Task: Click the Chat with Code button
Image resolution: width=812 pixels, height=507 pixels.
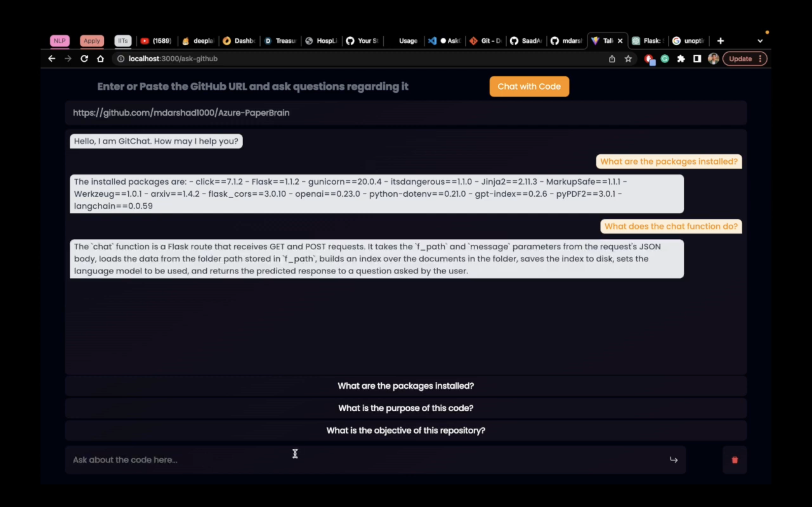Action: pos(529,86)
